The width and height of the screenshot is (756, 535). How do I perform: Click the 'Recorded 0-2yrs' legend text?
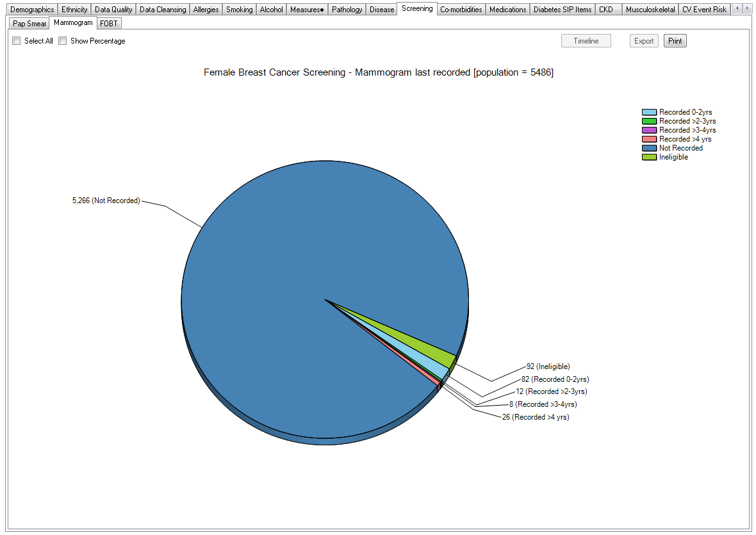click(x=686, y=112)
